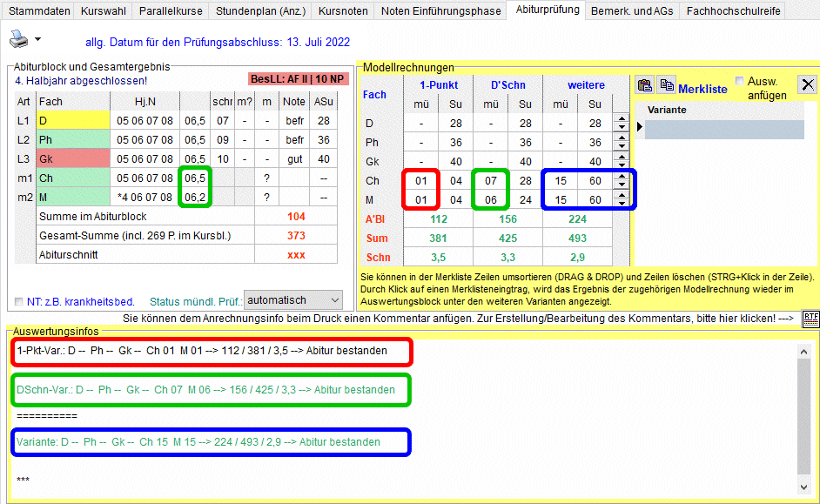Open the print options dropdown arrow
The height and width of the screenshot is (504, 820).
coord(37,41)
